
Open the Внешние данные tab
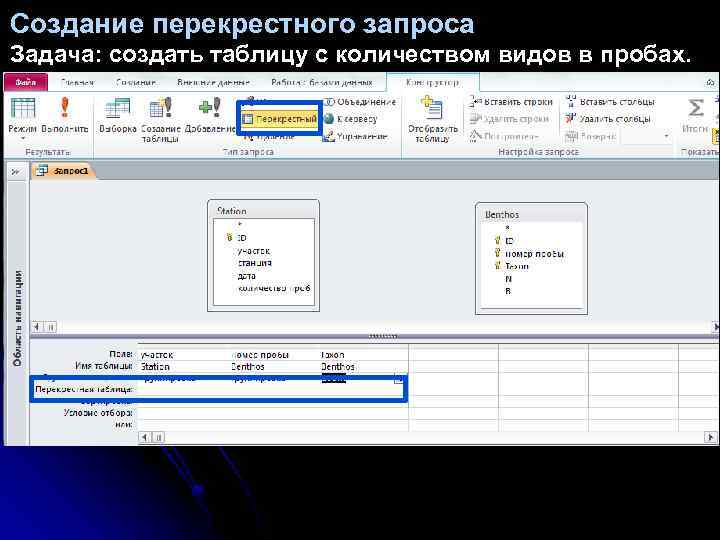(213, 83)
